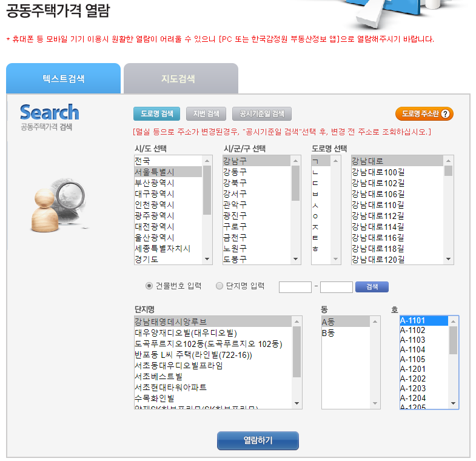Select 세종특별자치시 in the 시/도 list
The image size is (476, 461).
coord(168,249)
